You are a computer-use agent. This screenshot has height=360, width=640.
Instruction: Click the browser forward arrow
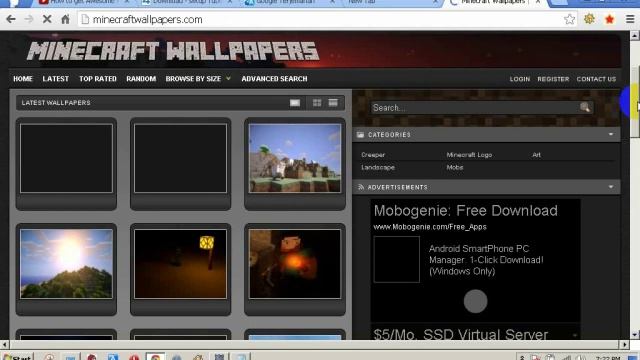pos(29,19)
